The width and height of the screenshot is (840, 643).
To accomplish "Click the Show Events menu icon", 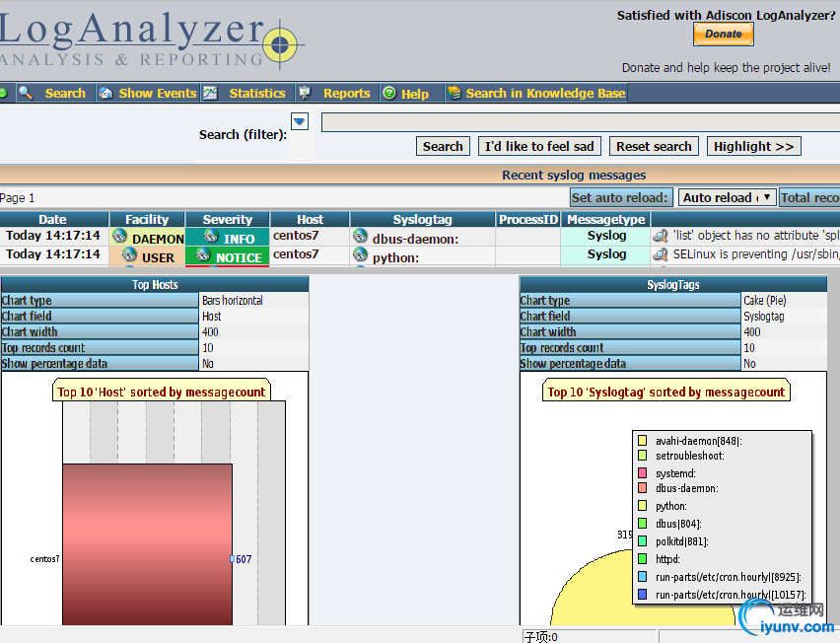I will [x=105, y=93].
